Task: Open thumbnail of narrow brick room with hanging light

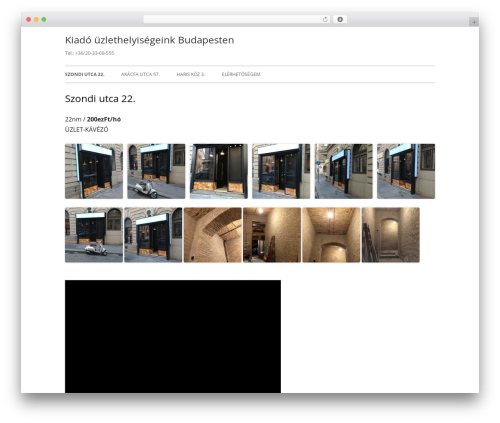Action: pos(331,235)
